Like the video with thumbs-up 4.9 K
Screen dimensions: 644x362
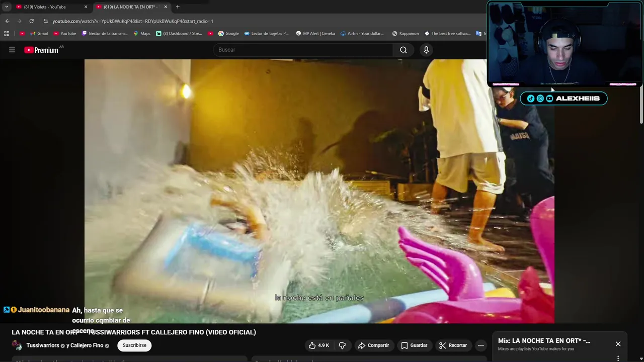point(319,345)
